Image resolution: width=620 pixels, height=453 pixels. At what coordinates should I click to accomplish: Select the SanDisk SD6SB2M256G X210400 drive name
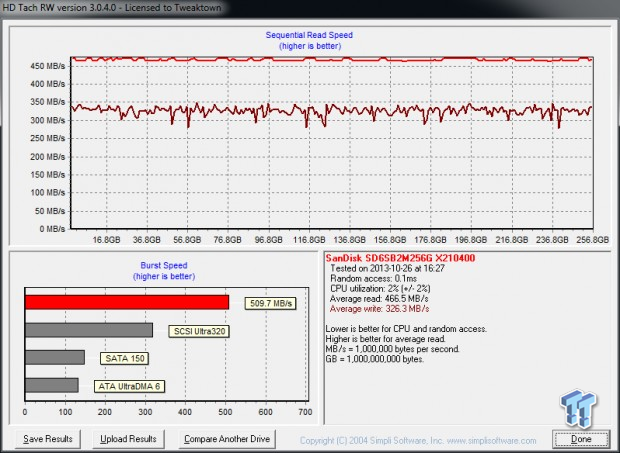[400, 258]
